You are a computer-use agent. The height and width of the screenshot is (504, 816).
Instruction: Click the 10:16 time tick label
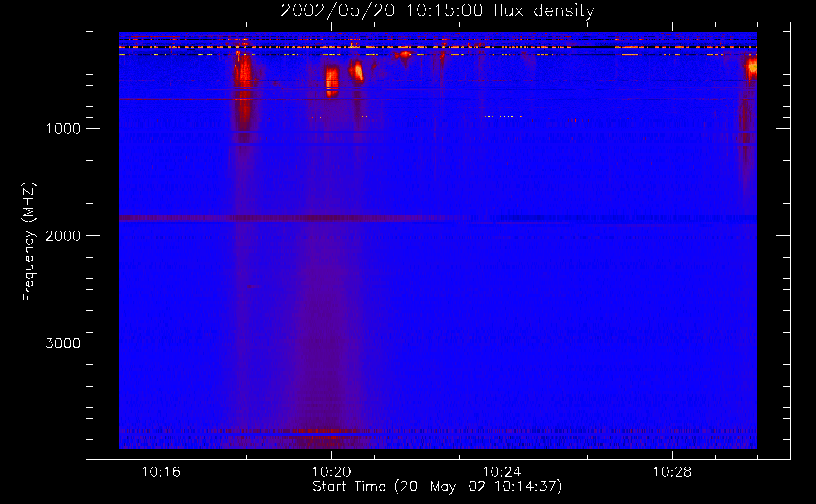[x=161, y=472]
